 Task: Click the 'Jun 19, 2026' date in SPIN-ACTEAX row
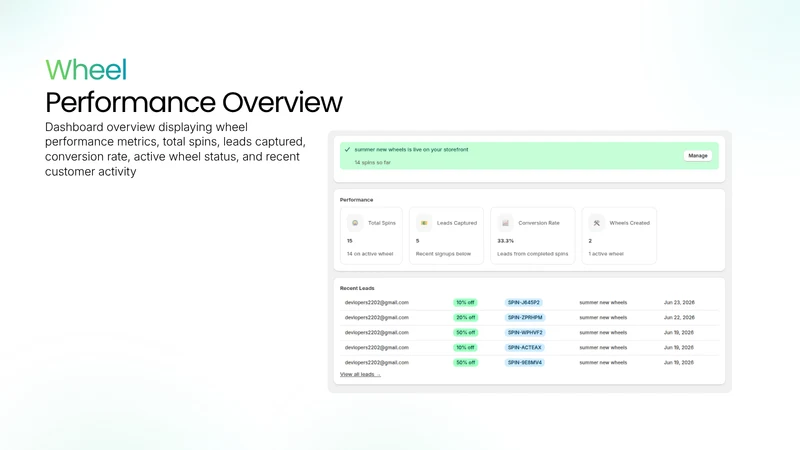coord(679,347)
